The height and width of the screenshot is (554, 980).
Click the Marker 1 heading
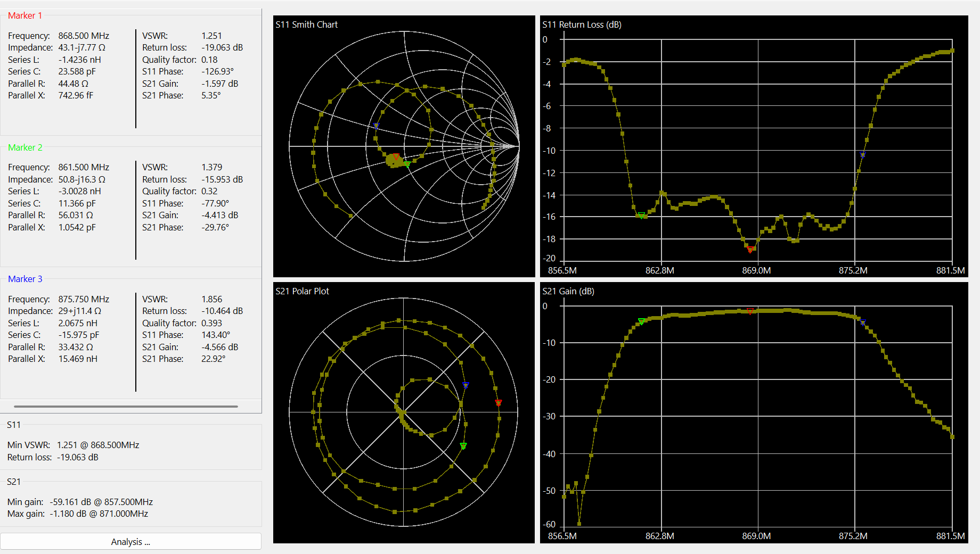coord(24,15)
